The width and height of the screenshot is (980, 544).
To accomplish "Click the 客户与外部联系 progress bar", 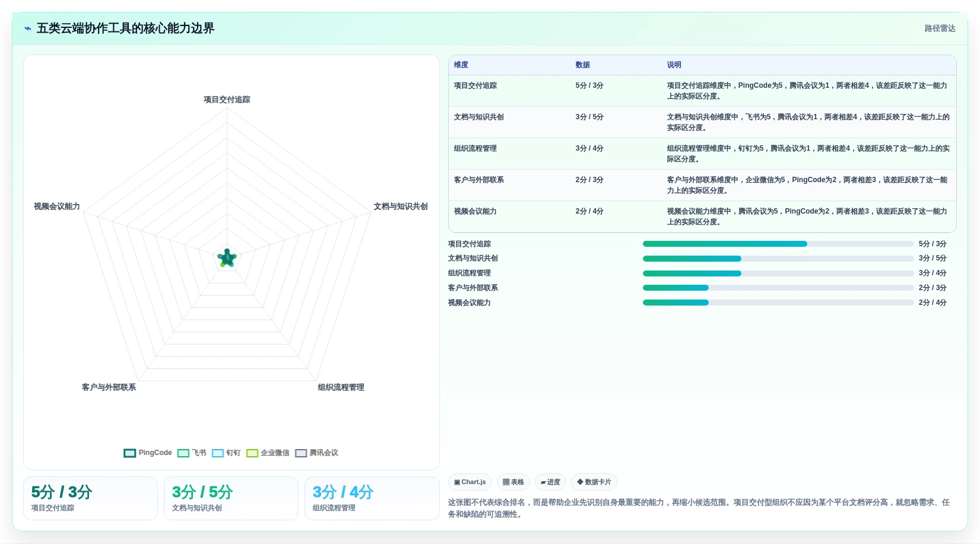I will pyautogui.click(x=778, y=288).
